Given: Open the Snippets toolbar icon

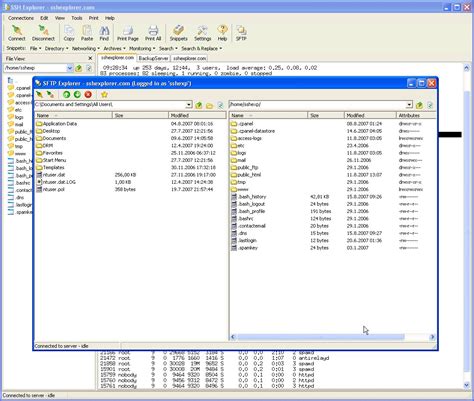Looking at the screenshot, I should pyautogui.click(x=178, y=33).
